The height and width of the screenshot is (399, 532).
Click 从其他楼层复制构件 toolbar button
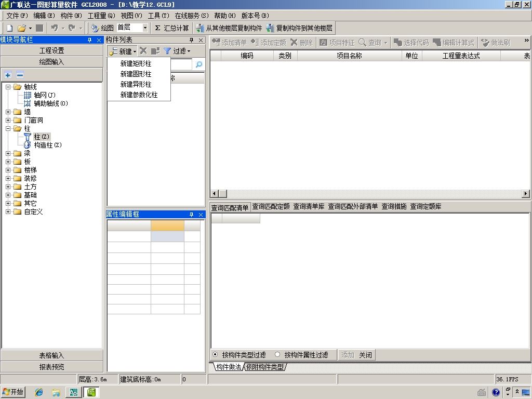229,28
